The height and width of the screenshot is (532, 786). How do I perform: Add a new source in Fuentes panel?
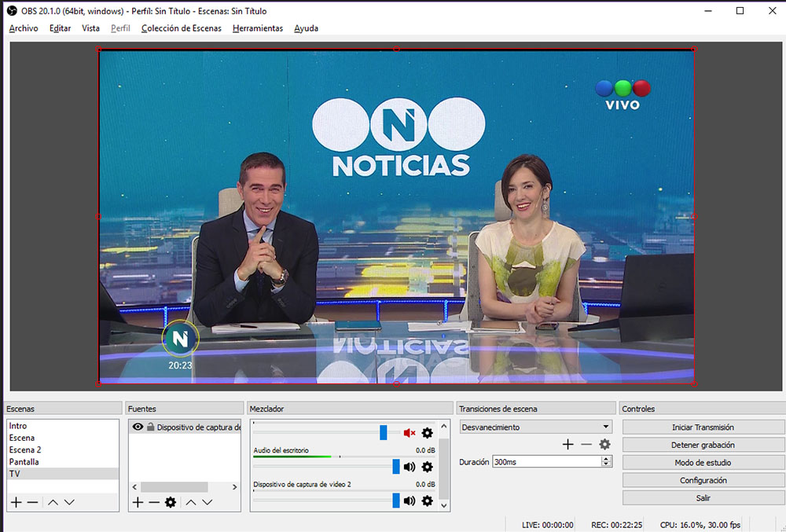point(138,502)
